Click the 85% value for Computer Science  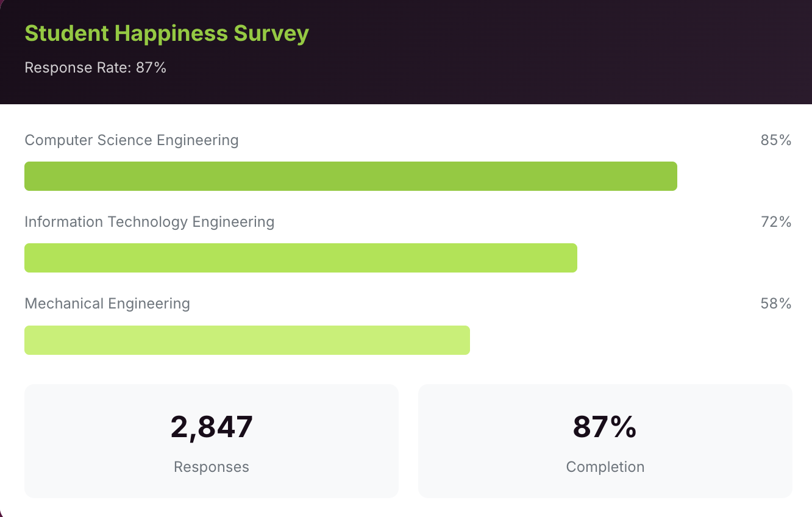[x=775, y=140]
